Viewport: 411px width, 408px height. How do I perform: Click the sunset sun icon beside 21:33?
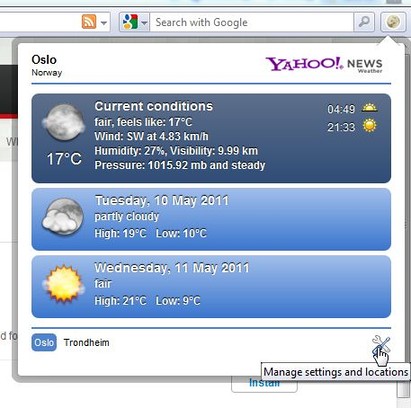370,126
